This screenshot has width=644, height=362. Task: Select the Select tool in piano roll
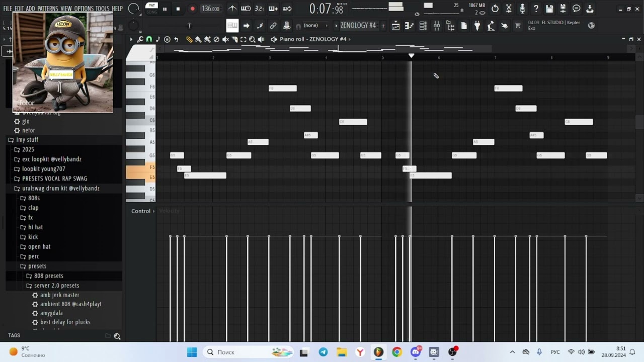244,39
